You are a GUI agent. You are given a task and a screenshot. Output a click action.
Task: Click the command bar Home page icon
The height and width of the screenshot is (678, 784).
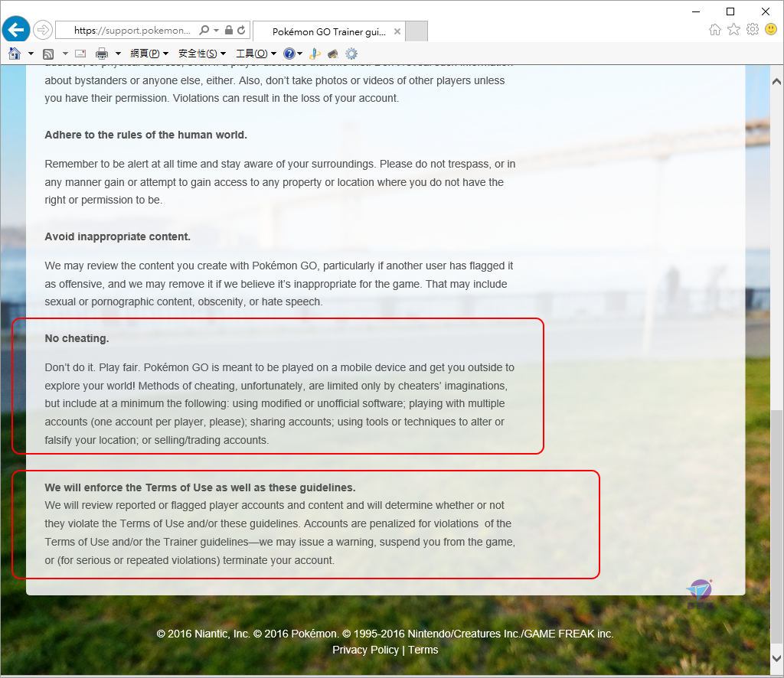point(15,54)
